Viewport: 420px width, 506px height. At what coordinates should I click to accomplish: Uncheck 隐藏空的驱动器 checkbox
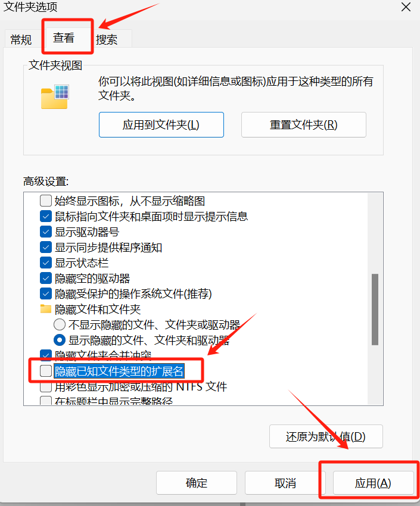[46, 278]
